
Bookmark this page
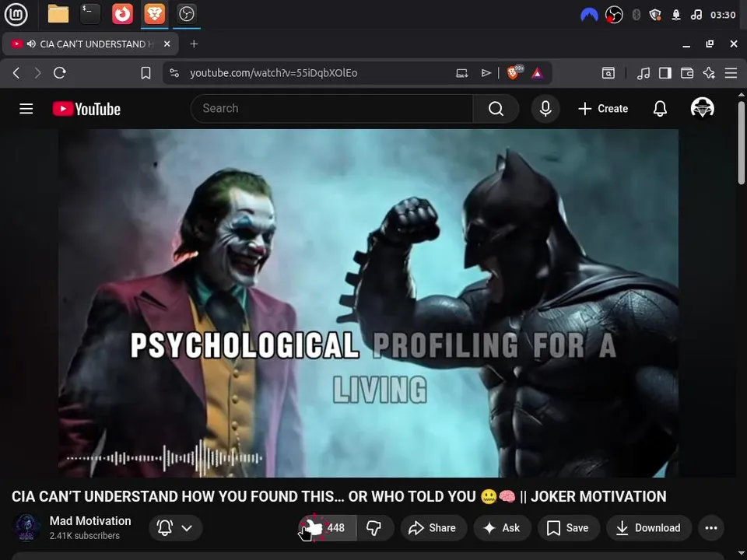click(x=146, y=73)
